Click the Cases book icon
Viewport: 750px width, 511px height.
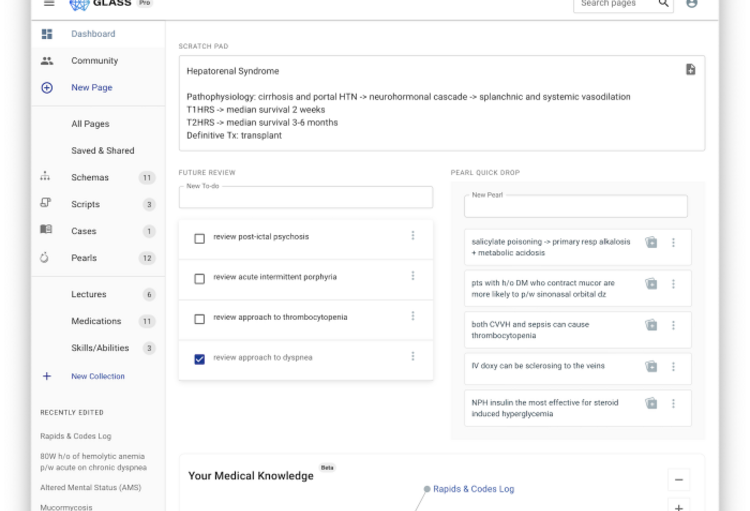click(x=46, y=229)
